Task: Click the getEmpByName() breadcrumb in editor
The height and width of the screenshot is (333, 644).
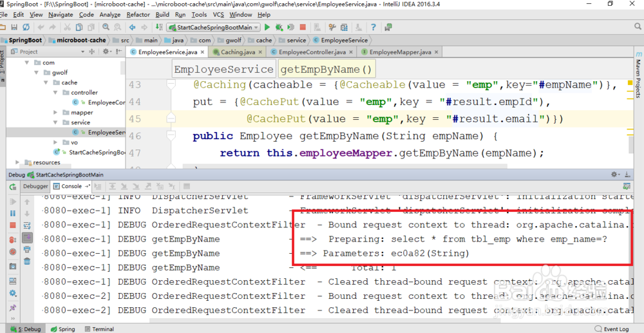Action: click(327, 70)
